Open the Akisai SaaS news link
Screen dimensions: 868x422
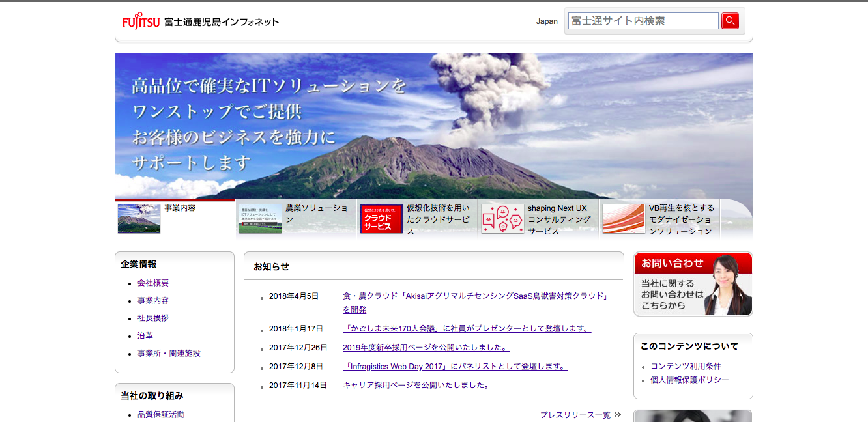click(476, 296)
